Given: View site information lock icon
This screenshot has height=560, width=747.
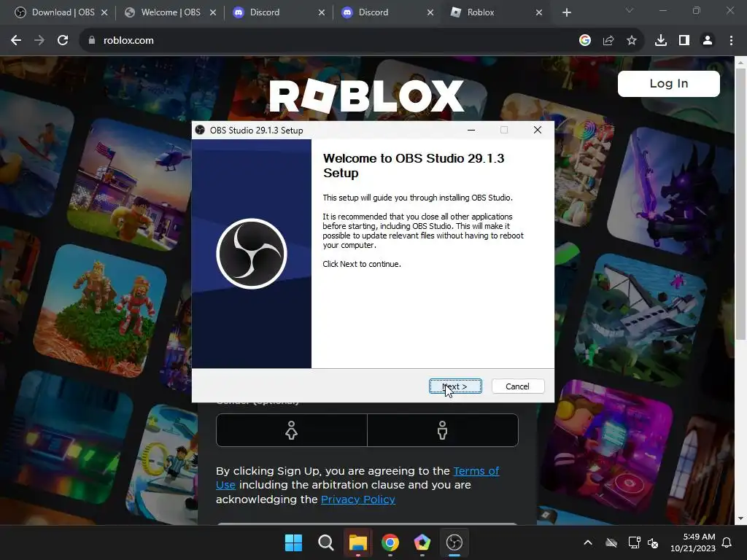Looking at the screenshot, I should (91, 41).
